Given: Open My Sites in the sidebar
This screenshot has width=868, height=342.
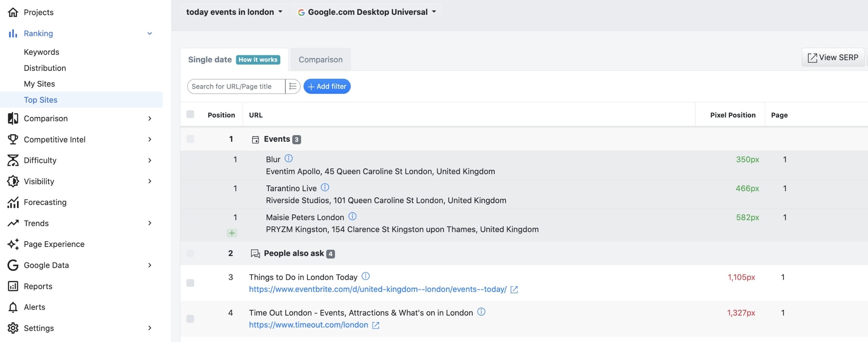Looking at the screenshot, I should pos(39,84).
